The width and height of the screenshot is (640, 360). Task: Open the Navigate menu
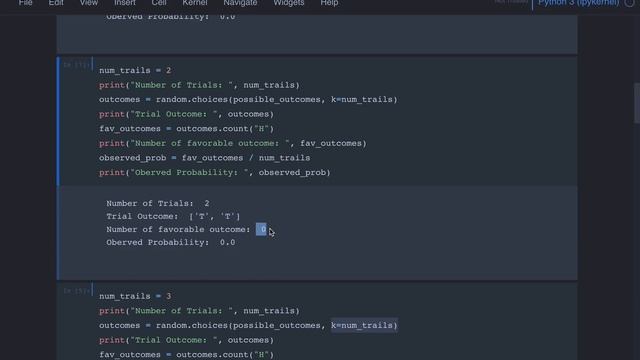tap(240, 3)
